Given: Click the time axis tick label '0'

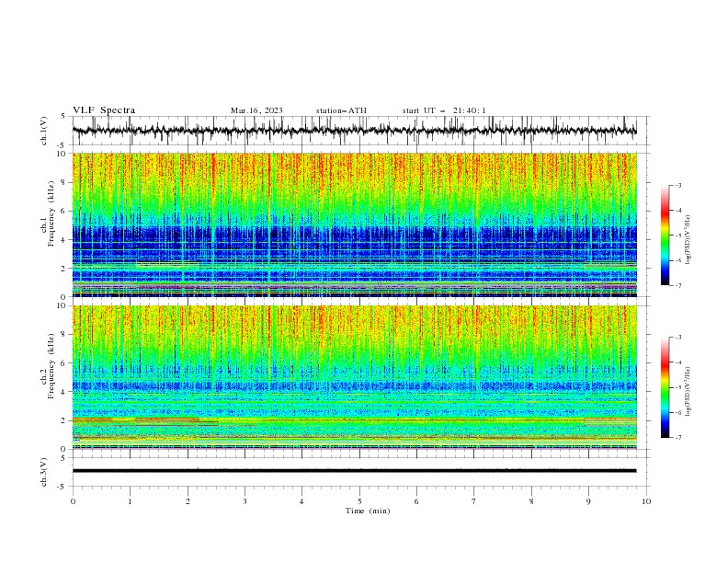Looking at the screenshot, I should coord(73,501).
